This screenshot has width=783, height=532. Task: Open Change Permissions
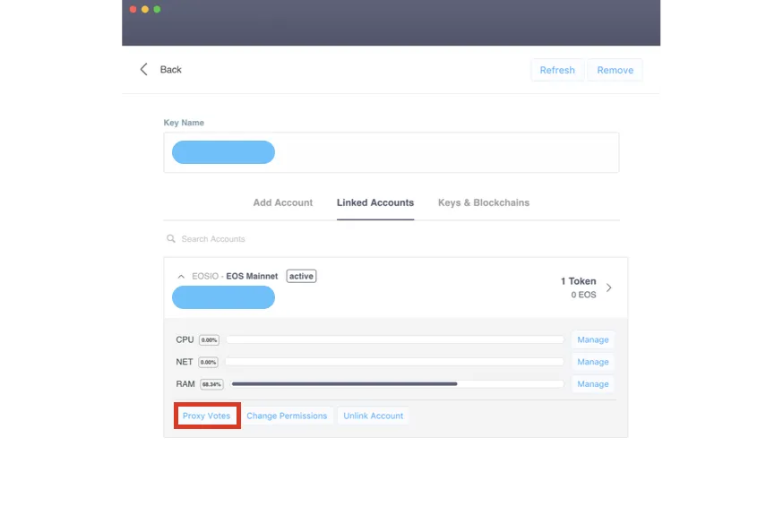click(287, 416)
